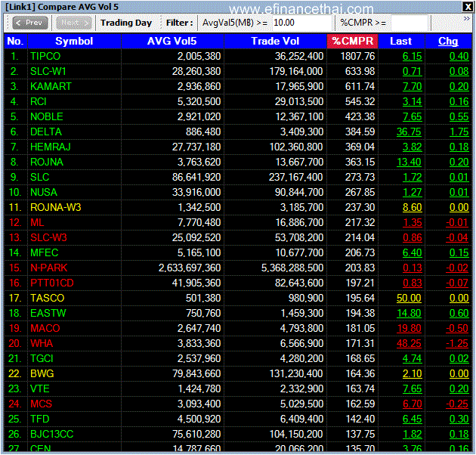This screenshot has height=455, width=476.
Task: Click MFEC last price 6.40
Action: tap(413, 252)
